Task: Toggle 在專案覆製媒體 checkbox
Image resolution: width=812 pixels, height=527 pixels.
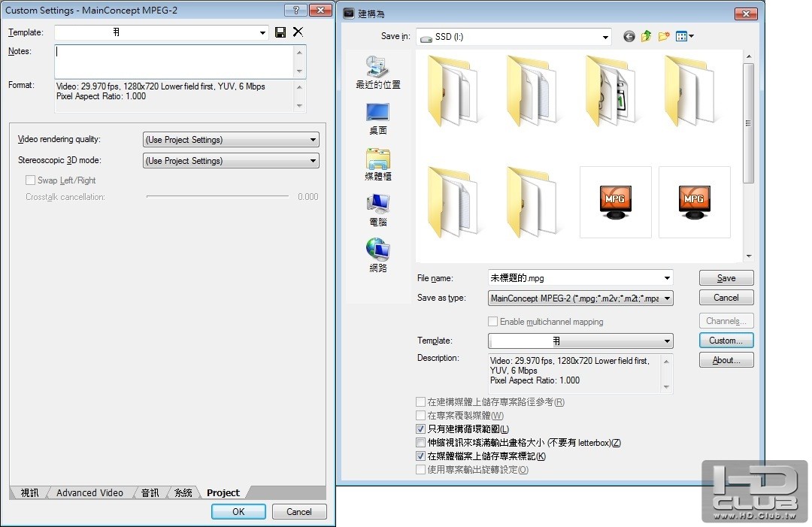Action: coord(420,415)
